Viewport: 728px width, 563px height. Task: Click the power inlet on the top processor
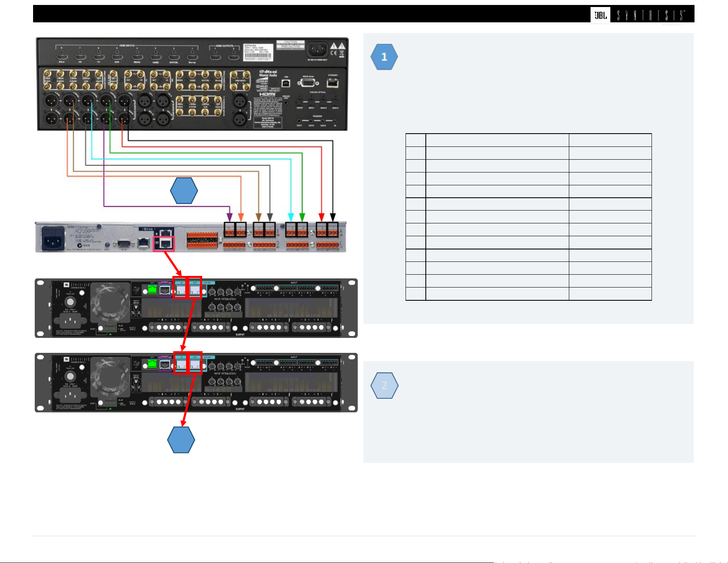pos(317,50)
